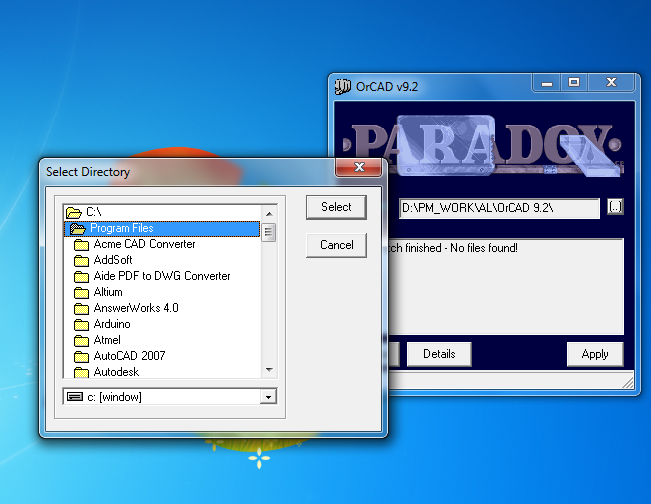Open the drive dropdown arrow

(268, 397)
